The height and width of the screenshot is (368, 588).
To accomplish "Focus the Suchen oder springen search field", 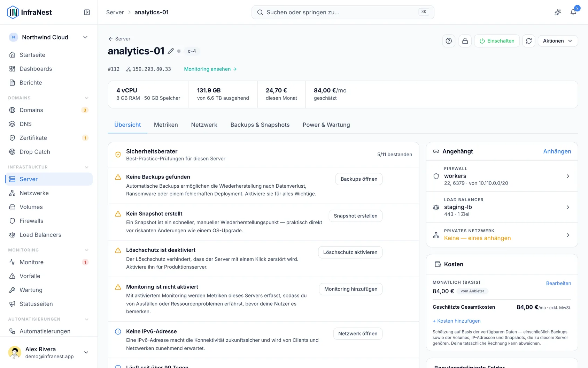I will [343, 12].
